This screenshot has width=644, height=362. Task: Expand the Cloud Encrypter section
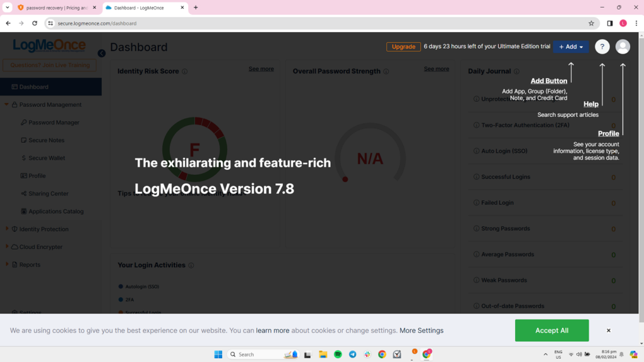[x=41, y=247]
